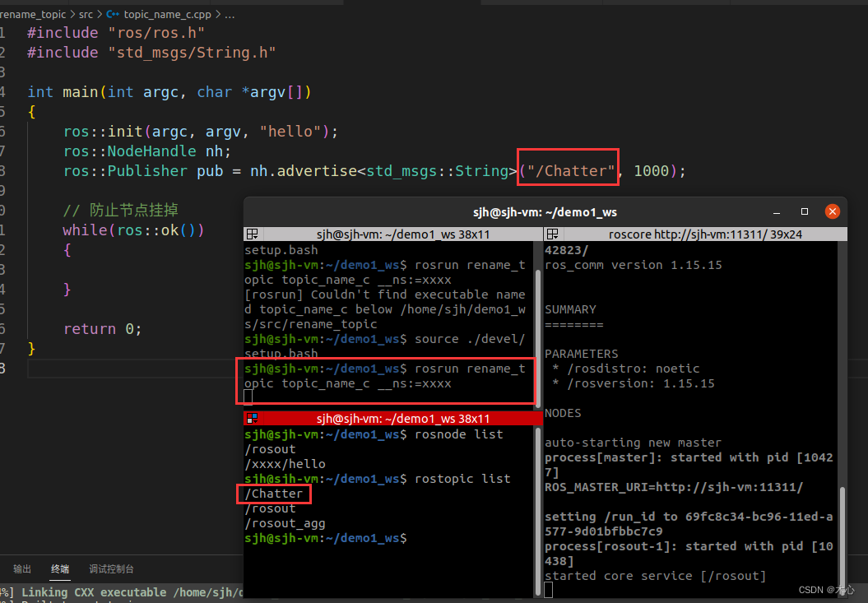Image resolution: width=868 pixels, height=603 pixels.
Task: Click the return 0; statement
Action: [x=102, y=329]
